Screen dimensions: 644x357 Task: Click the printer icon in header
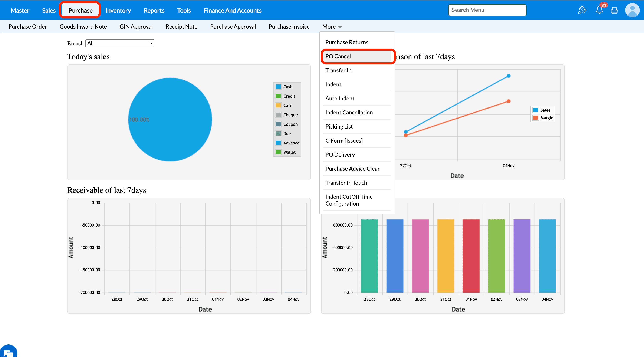pos(614,10)
